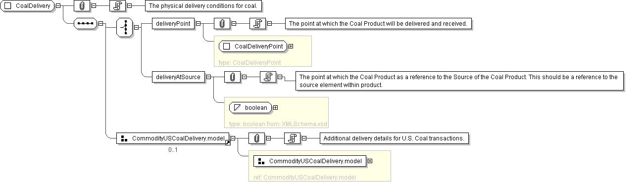
Task: Click the attachment icon next to deliveryPoint
Action: [222, 23]
